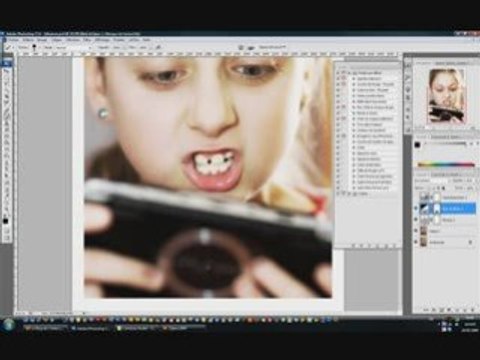Open the Fichier menu
Image resolution: width=480 pixels, height=360 pixels.
[13, 40]
